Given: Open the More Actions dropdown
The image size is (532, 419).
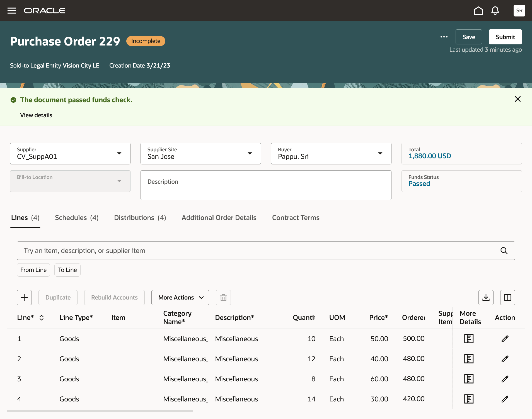Looking at the screenshot, I should pyautogui.click(x=180, y=297).
